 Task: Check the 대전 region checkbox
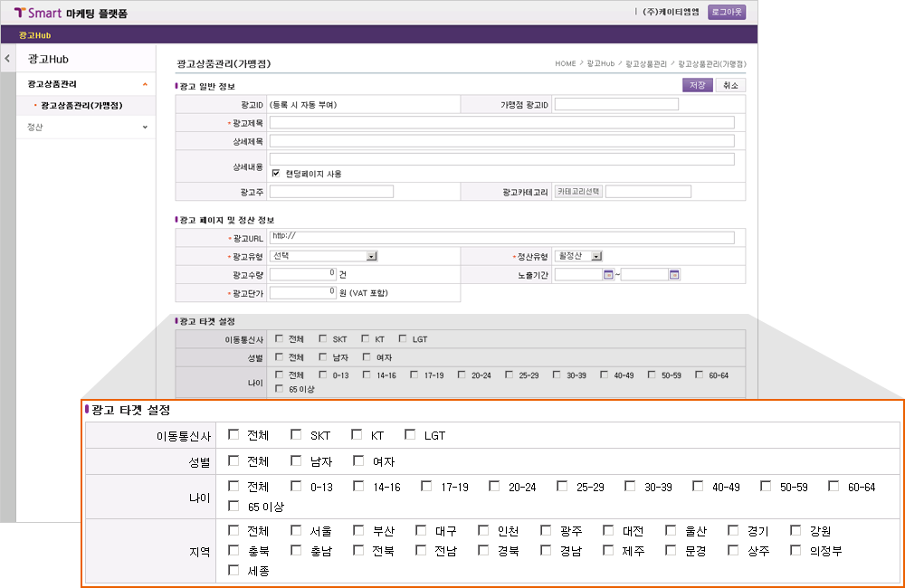pyautogui.click(x=608, y=530)
